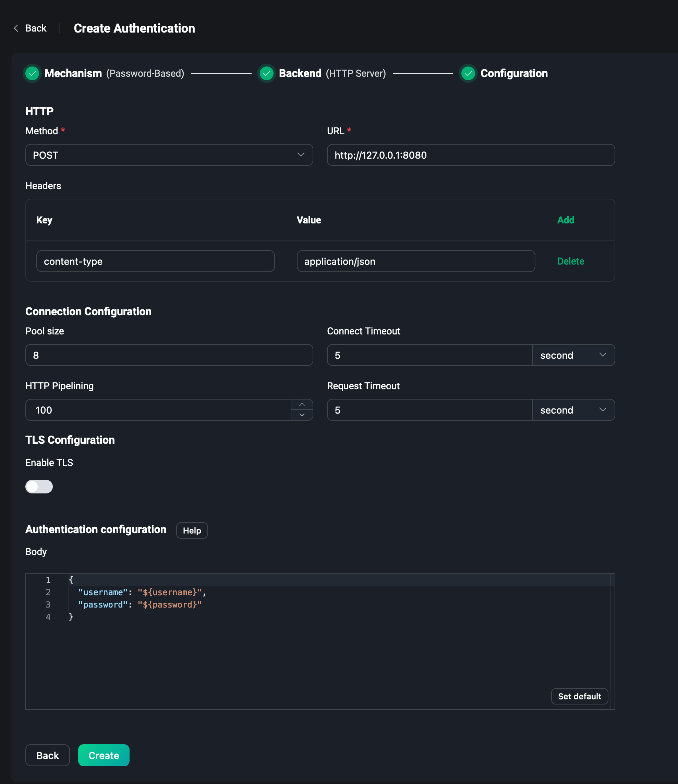Click the Backend step checkmark icon
This screenshot has width=678, height=784.
pyautogui.click(x=267, y=73)
